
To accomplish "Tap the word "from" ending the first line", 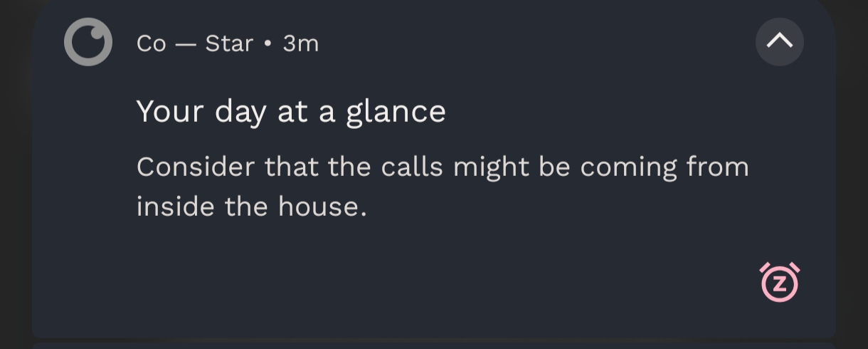I will pyautogui.click(x=717, y=167).
